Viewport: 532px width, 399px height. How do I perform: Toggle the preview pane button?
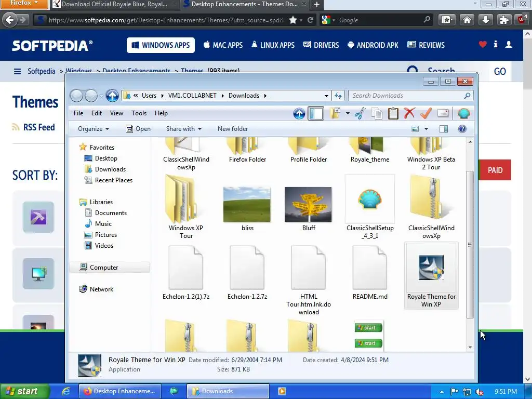(444, 129)
